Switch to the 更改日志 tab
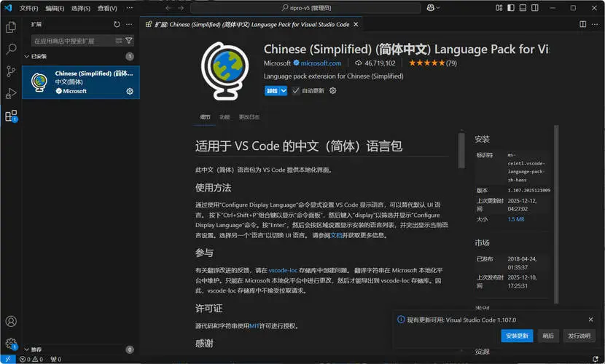The height and width of the screenshot is (364, 605). [x=249, y=116]
